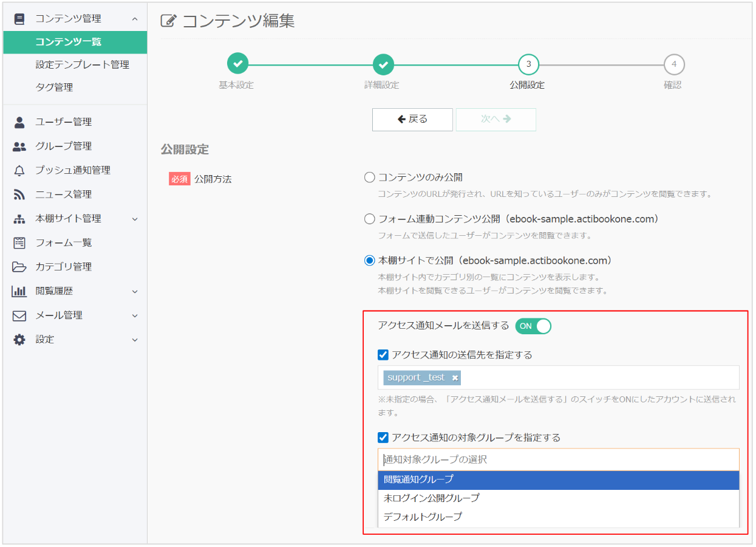Jump to completed step 基本設定 circle

pos(237,64)
